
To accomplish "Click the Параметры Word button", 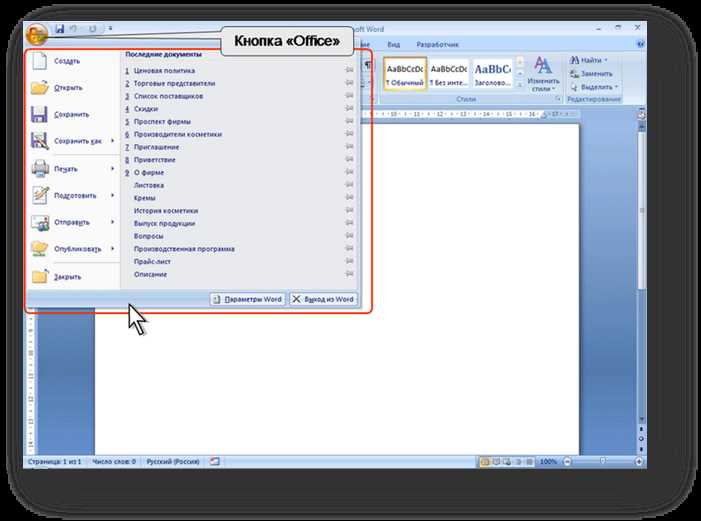I will coord(247,299).
